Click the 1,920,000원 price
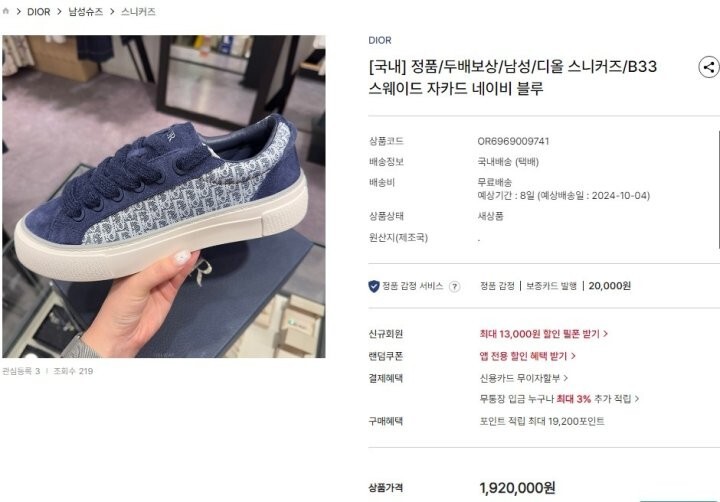720x502 pixels. [518, 488]
